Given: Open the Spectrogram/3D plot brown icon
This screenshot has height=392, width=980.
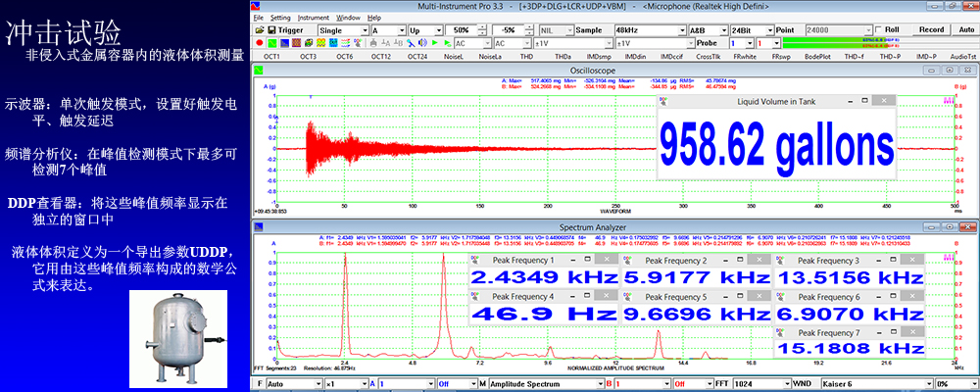Looking at the screenshot, I should tap(296, 42).
